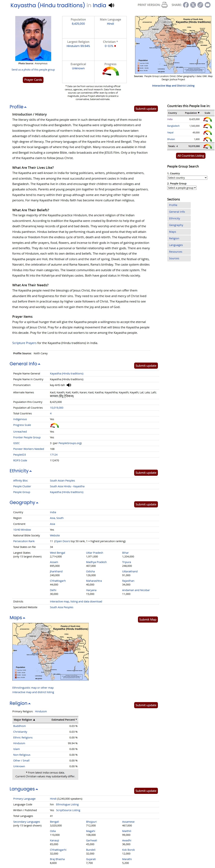Viewport: 215px width, 868px height.
Task: Copy the page link via link icon
Action: click(200, 5)
